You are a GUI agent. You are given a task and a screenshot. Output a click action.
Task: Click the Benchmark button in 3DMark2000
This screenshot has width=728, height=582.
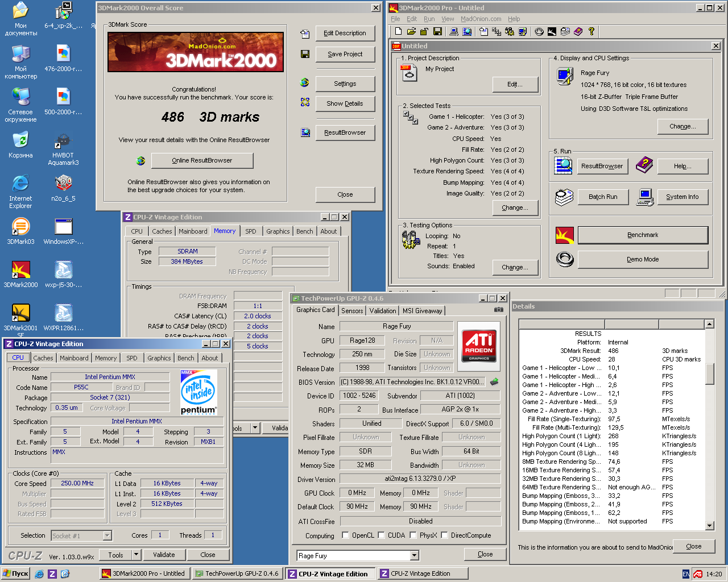643,235
